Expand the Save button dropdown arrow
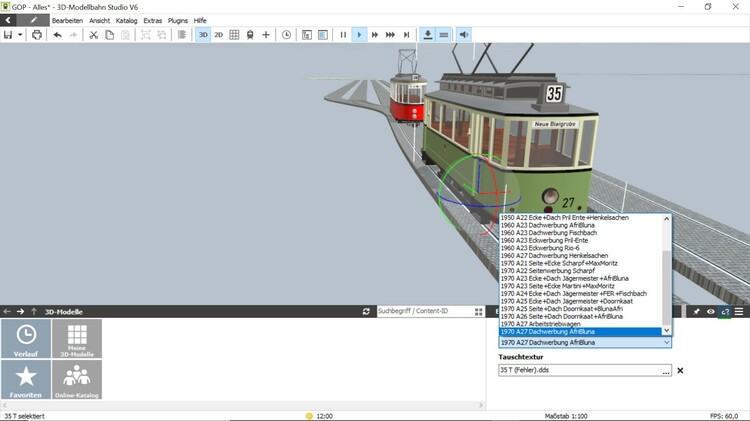Screen dimensions: 750x421 21,35
